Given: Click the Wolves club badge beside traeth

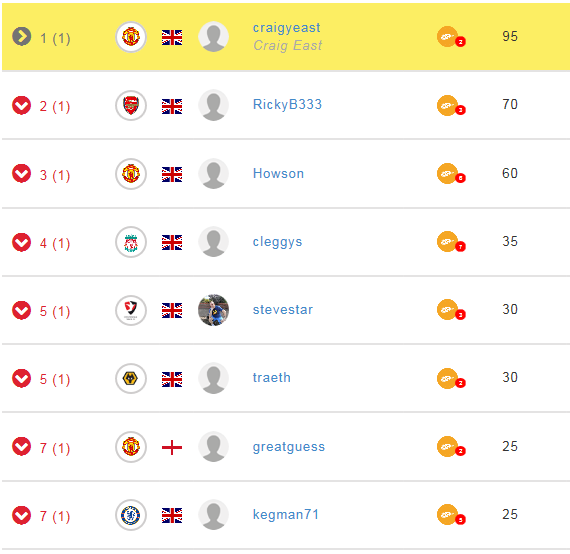Looking at the screenshot, I should pos(131,378).
